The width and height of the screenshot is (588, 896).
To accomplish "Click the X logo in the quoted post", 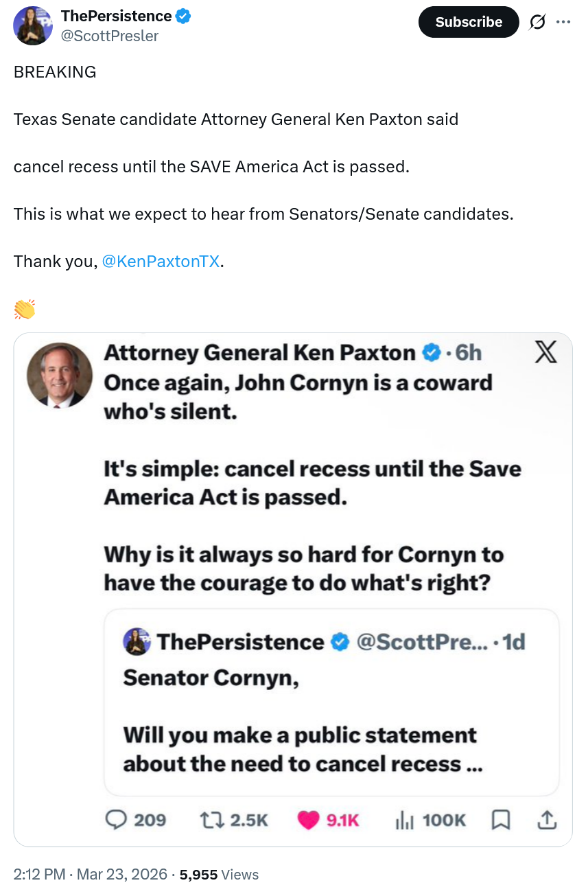I will 545,352.
